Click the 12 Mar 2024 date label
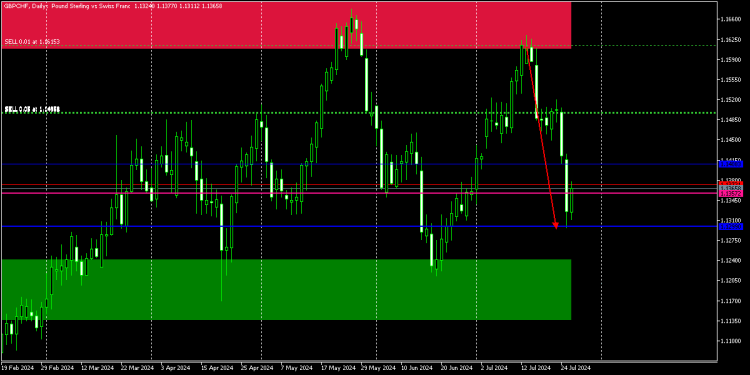750x375 pixels. coord(98,367)
